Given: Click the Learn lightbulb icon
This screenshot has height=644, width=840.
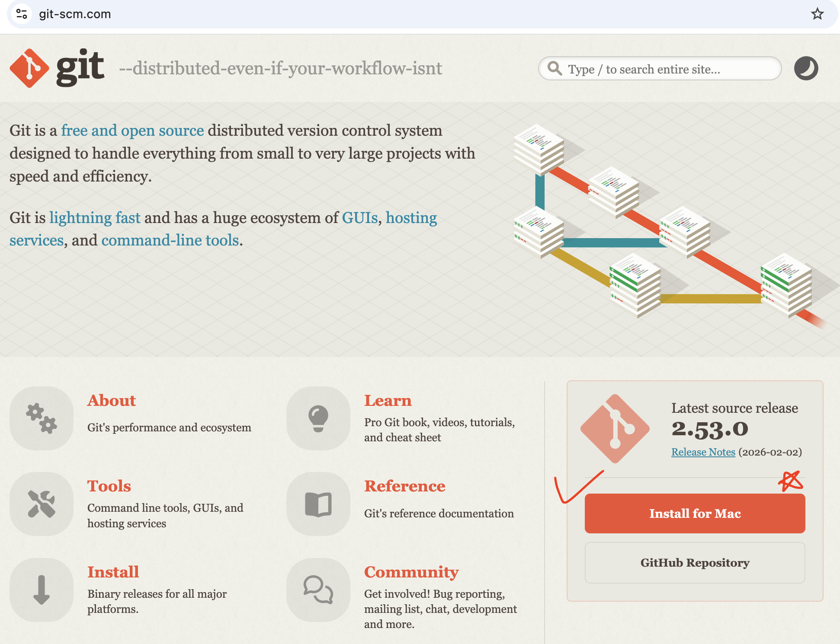Looking at the screenshot, I should pos(318,418).
